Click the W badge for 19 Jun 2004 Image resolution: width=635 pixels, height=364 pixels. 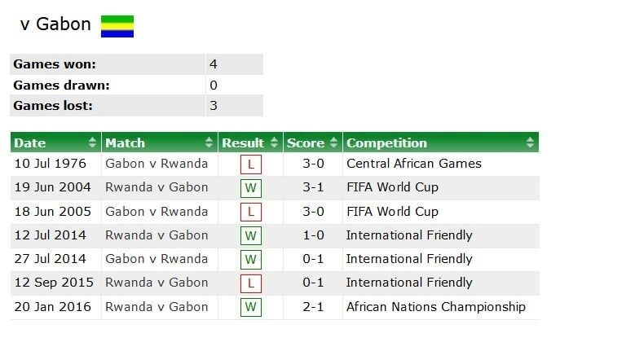tap(251, 188)
